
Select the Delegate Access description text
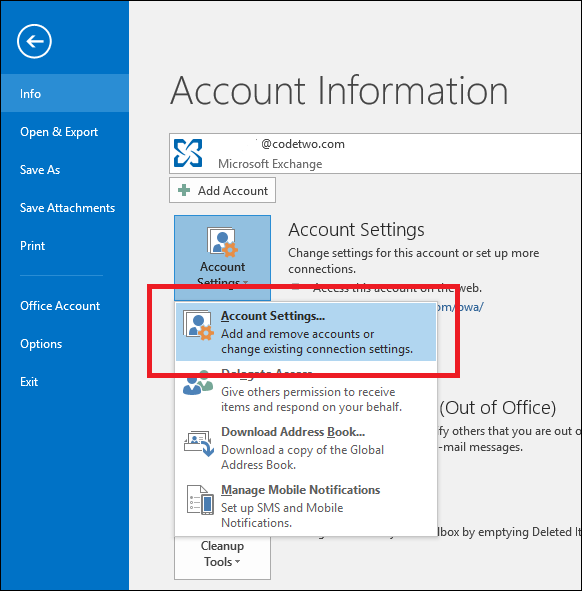click(x=311, y=400)
